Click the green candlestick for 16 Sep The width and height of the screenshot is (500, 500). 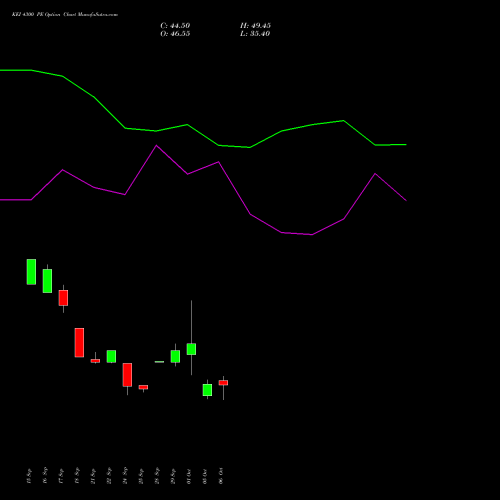47,281
